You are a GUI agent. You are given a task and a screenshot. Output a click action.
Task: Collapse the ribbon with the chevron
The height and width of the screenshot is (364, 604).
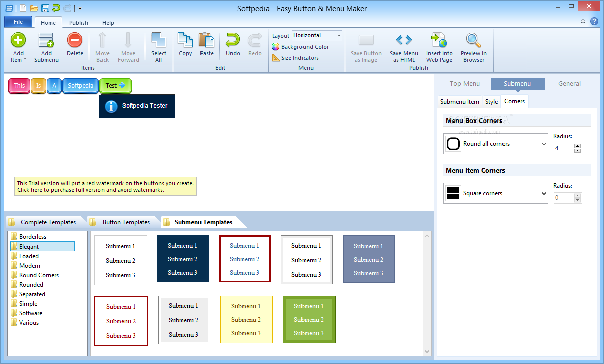[583, 21]
